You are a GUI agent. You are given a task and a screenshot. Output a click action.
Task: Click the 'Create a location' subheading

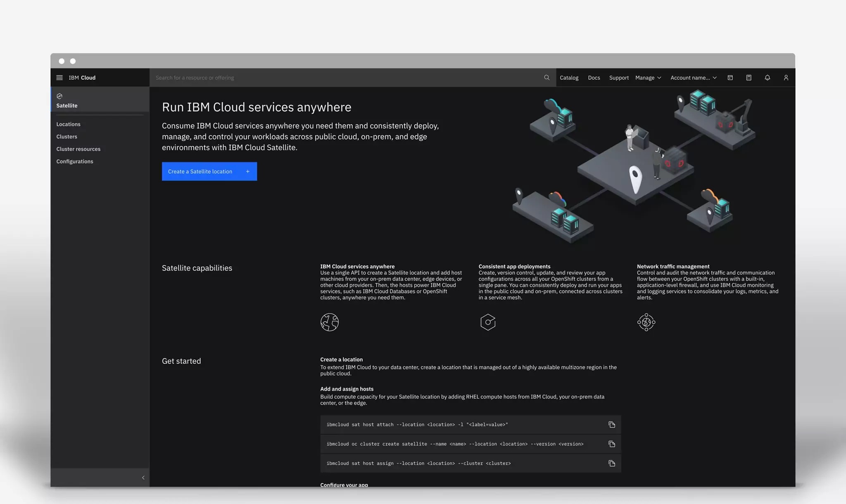(x=341, y=360)
